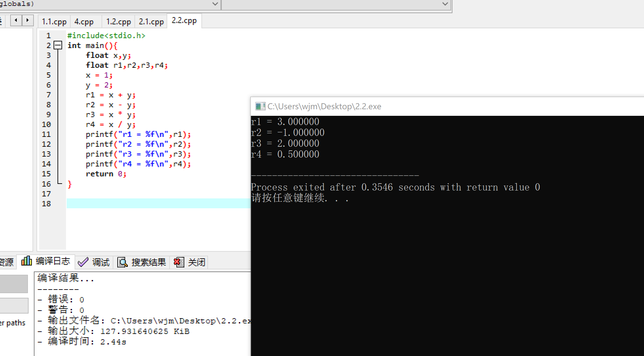644x356 pixels.
Task: Click the 2.2.exe console window icon
Action: [x=260, y=106]
